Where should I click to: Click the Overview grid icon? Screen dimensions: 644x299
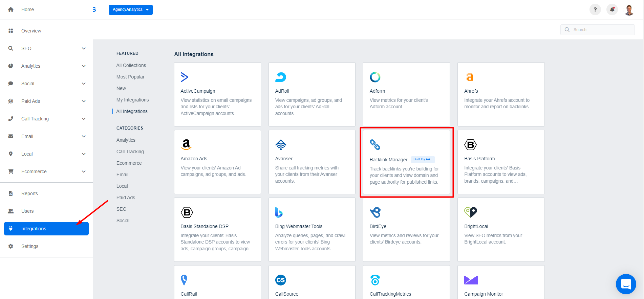(x=11, y=31)
